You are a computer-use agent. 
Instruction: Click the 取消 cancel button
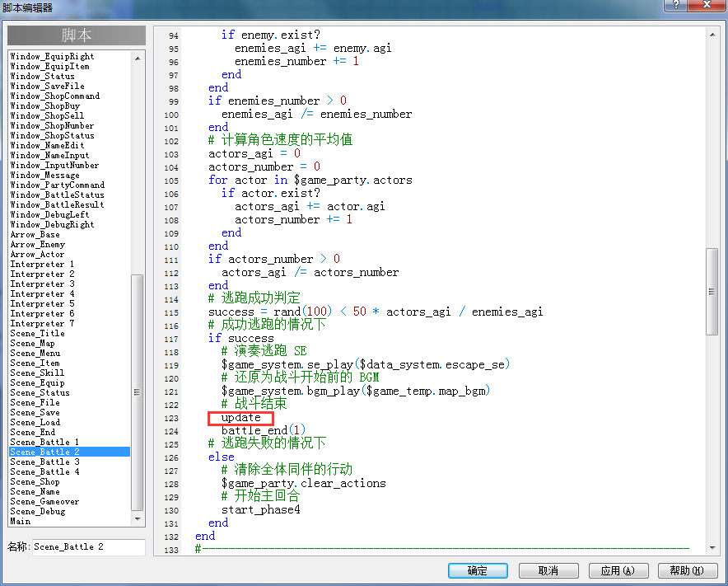coord(548,570)
